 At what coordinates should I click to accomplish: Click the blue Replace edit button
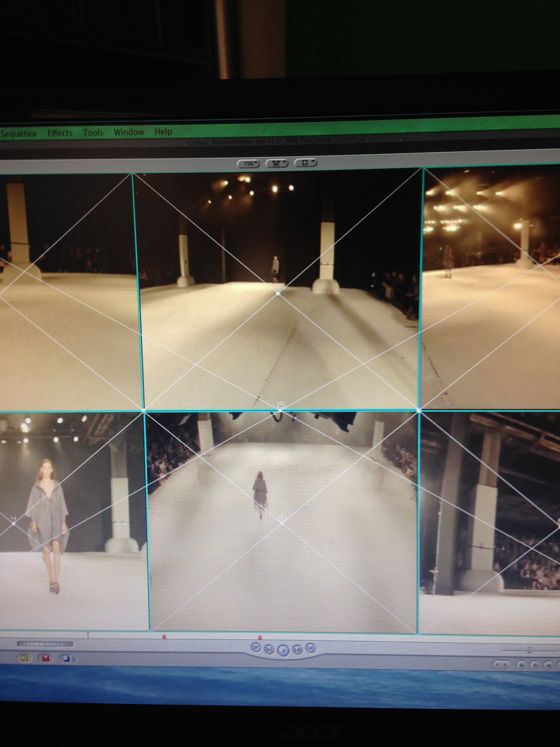tap(66, 658)
